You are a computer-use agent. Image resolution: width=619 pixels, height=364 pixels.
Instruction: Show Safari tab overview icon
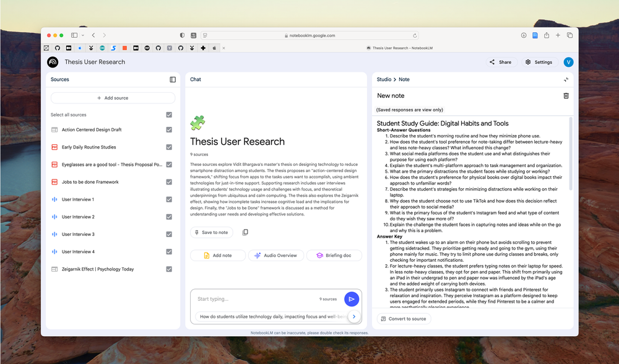click(x=569, y=35)
